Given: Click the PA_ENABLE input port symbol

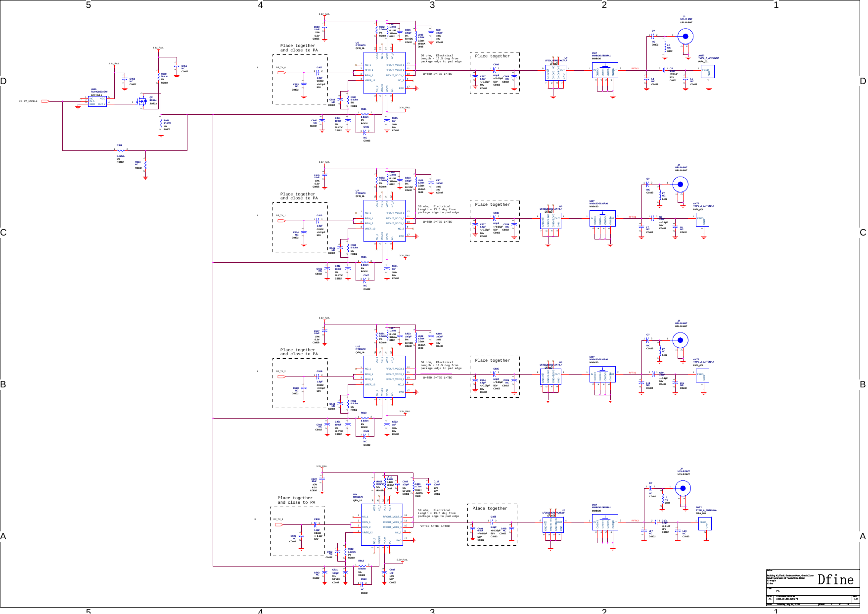Looking at the screenshot, I should coord(45,101).
